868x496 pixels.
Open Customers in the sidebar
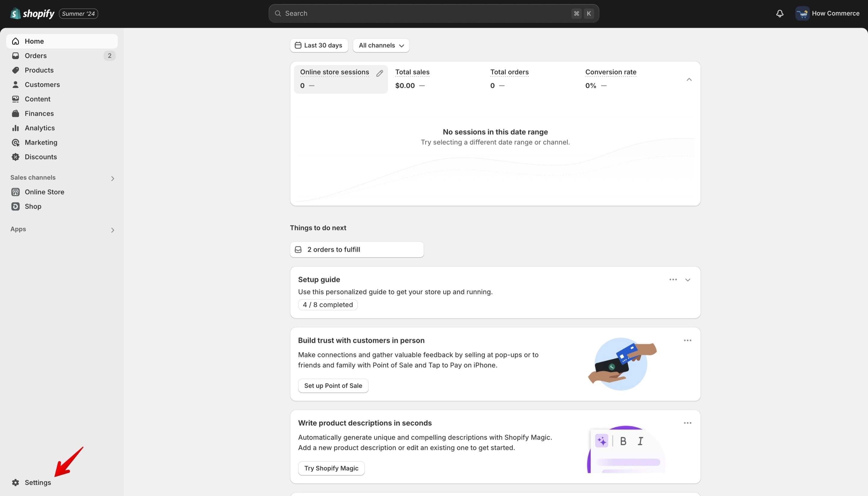[62, 85]
